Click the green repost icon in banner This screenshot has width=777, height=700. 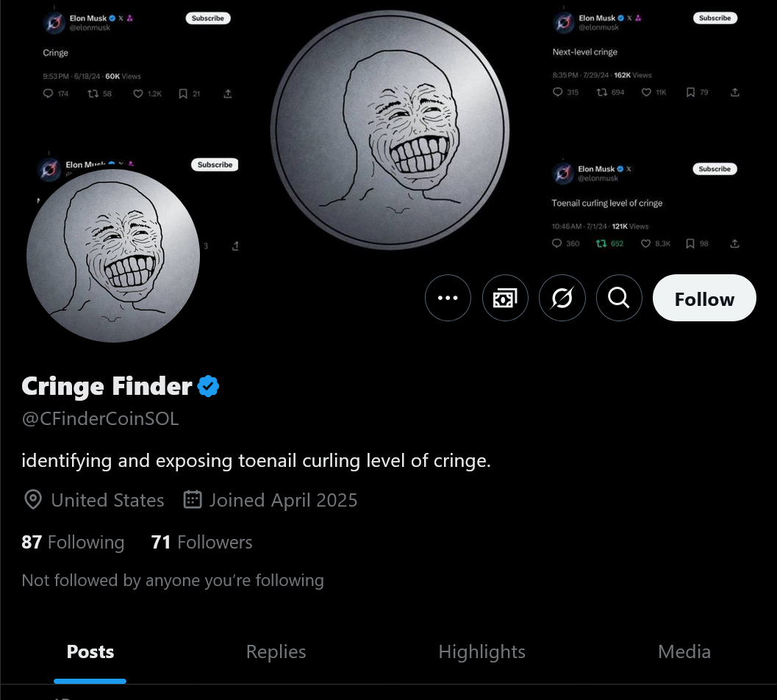coord(601,243)
